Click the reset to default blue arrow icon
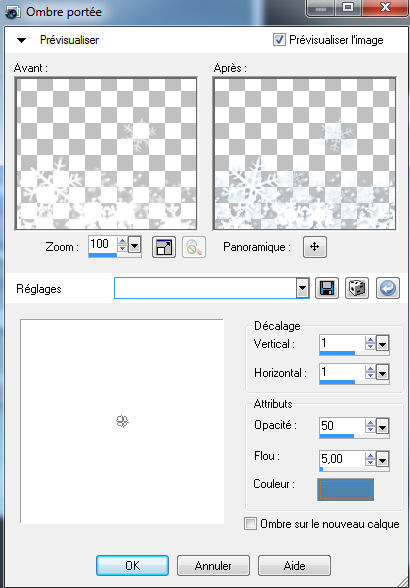 click(387, 288)
